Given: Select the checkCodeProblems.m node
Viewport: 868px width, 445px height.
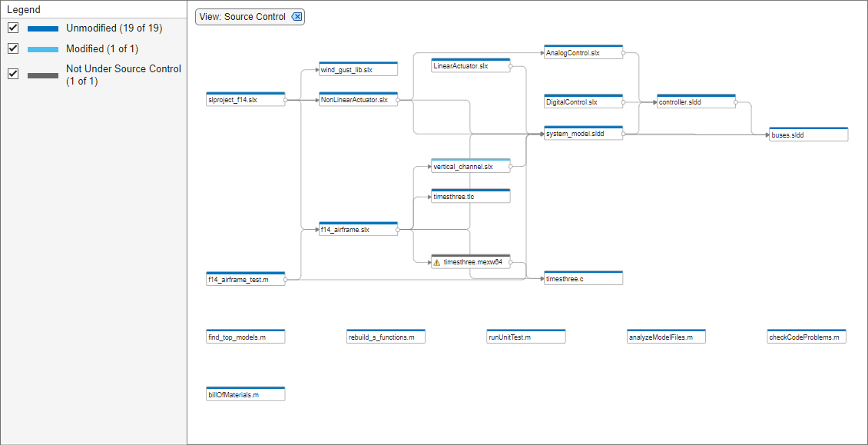Looking at the screenshot, I should (806, 337).
